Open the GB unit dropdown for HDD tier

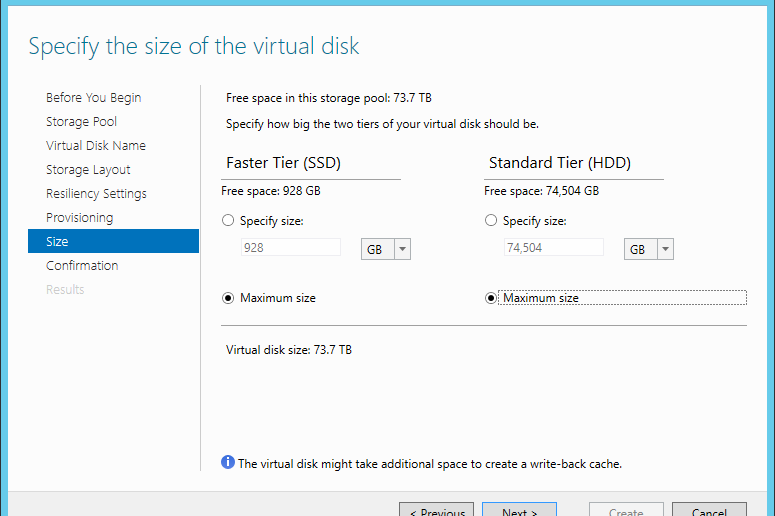[648, 249]
